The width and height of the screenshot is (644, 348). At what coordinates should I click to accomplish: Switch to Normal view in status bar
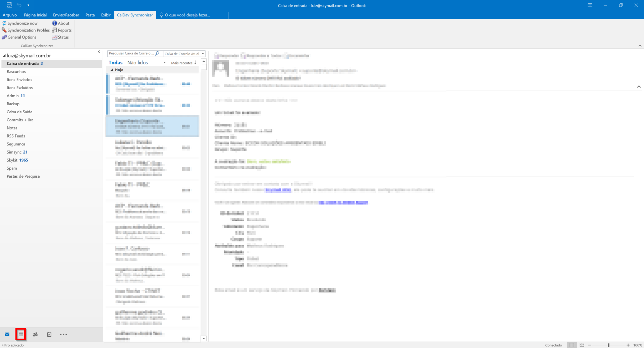coord(572,345)
